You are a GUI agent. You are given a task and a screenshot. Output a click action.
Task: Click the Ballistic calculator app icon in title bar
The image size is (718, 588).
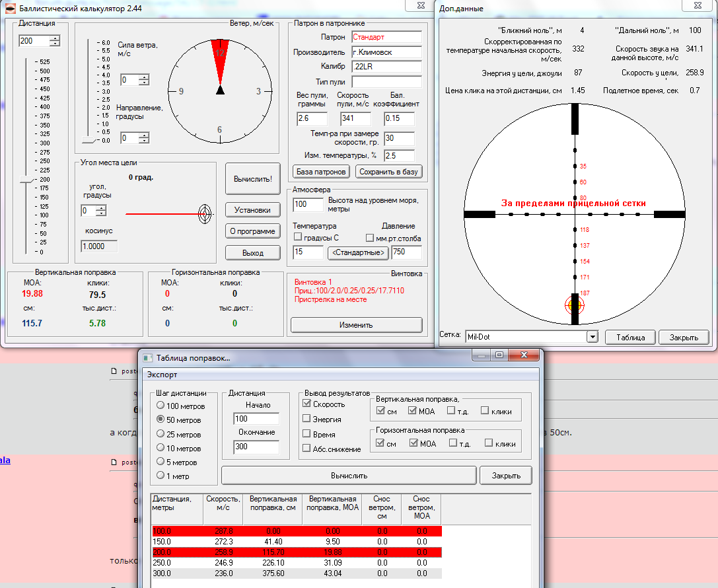10,8
